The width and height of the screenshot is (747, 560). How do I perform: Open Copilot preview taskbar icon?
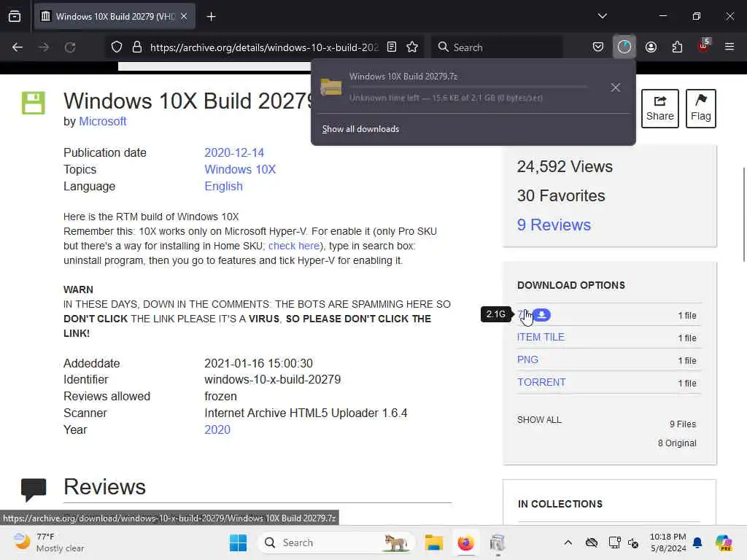point(724,542)
